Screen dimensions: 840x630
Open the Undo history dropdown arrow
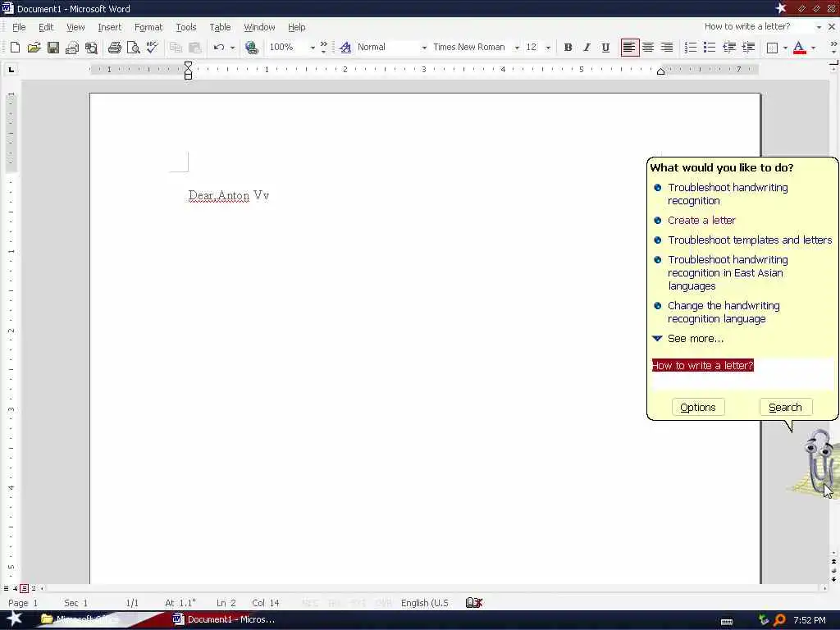tap(232, 47)
